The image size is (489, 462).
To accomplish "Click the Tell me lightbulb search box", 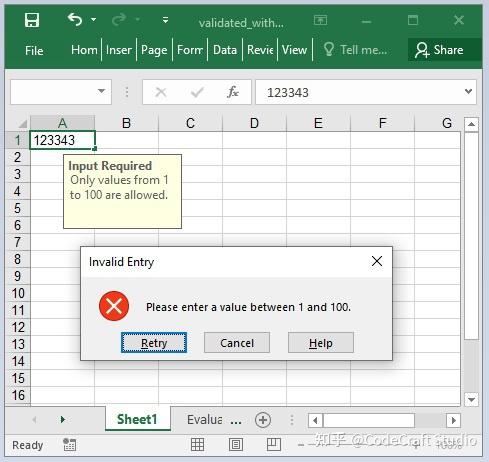I will [x=355, y=50].
